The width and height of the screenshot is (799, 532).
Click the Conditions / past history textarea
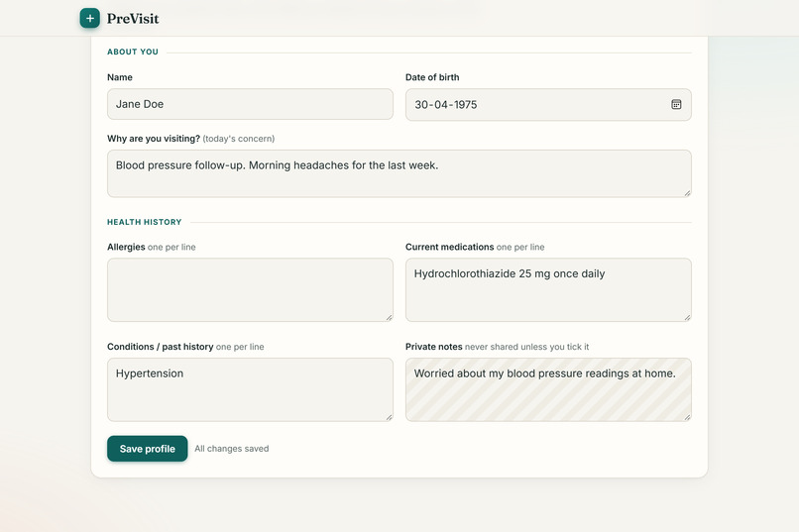point(250,389)
